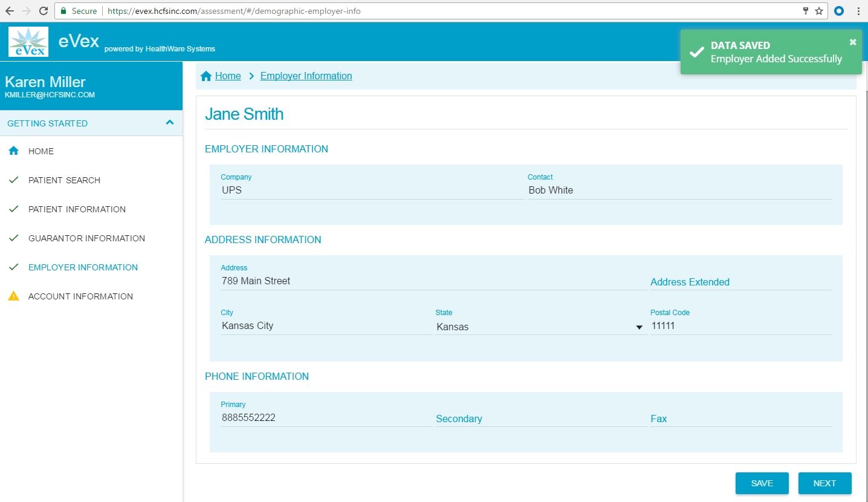The image size is (868, 502).
Task: Close the Data Saved notification
Action: point(852,42)
